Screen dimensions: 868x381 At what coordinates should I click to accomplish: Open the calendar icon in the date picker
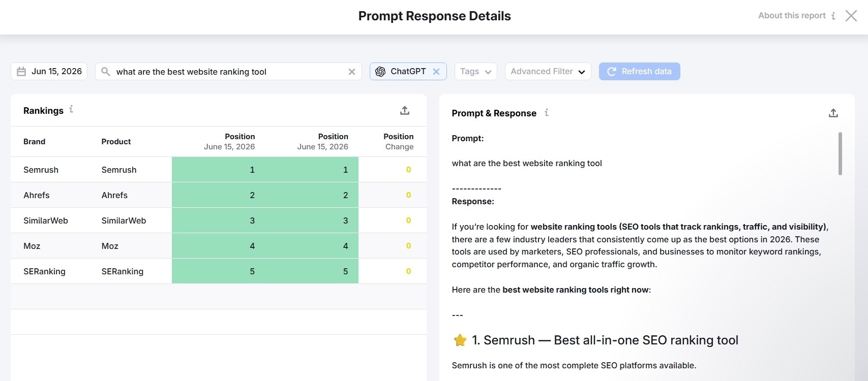point(21,72)
